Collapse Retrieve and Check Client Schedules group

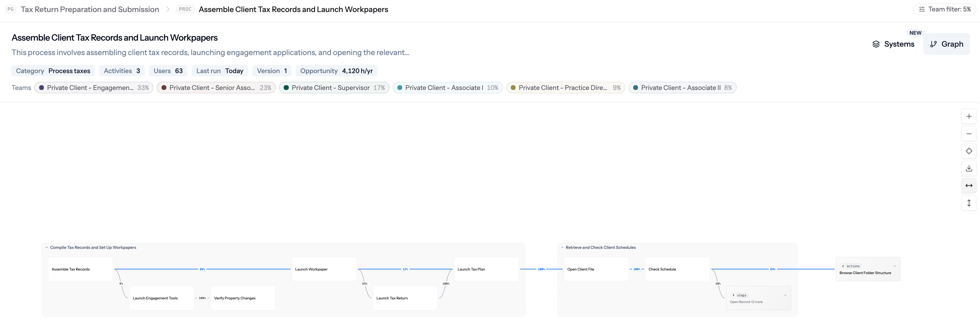(x=562, y=247)
